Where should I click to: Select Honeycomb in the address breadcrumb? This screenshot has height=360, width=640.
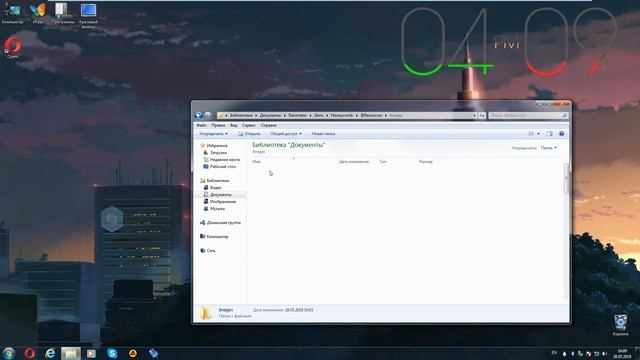[x=342, y=116]
